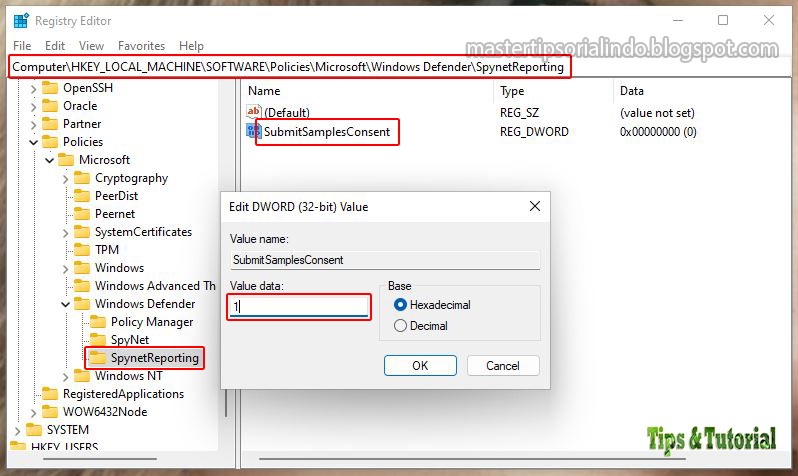Click the (Default) string value icon
The height and width of the screenshot is (476, 798).
coord(253,111)
